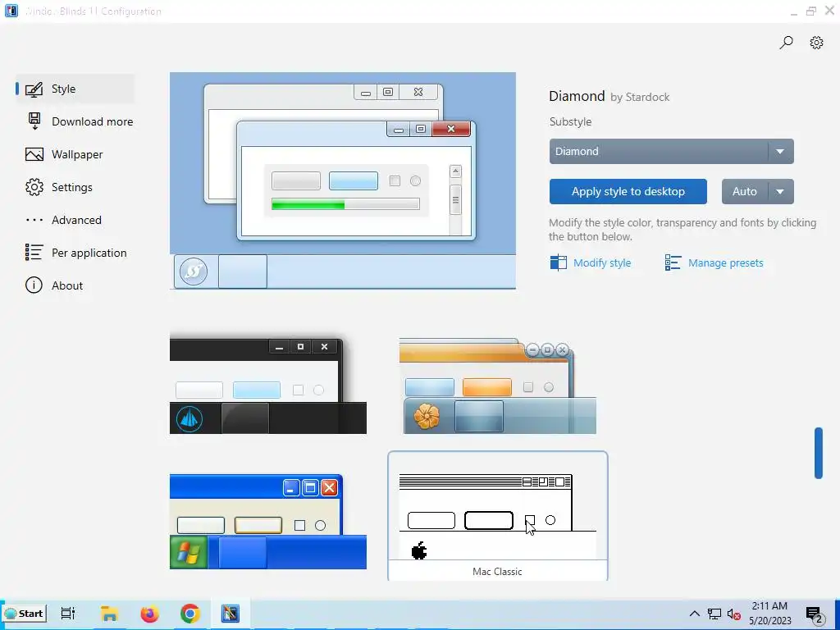Screen dimensions: 840x630
Task: Click the vertical scrollbar thumb
Action: [818, 453]
